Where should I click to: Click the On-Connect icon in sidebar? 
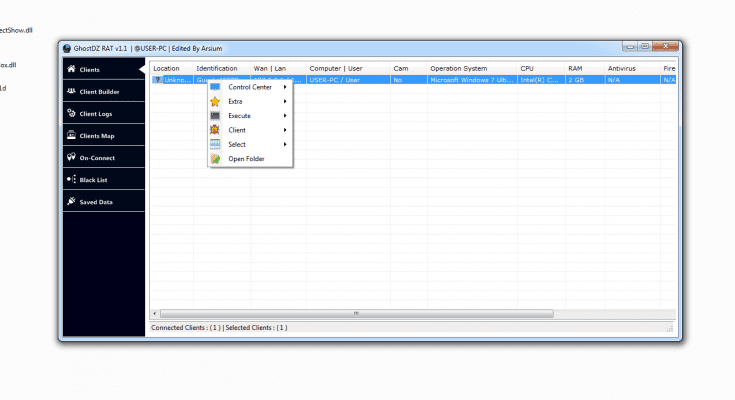click(71, 157)
